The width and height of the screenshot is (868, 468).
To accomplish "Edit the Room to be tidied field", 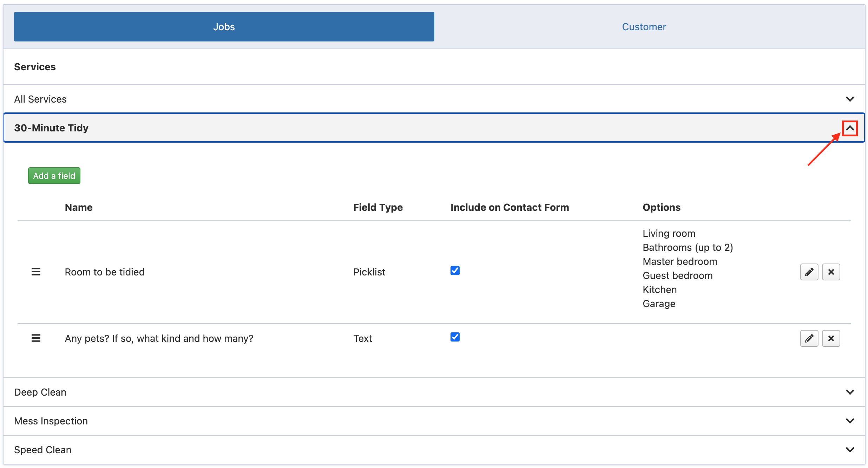I will click(809, 272).
